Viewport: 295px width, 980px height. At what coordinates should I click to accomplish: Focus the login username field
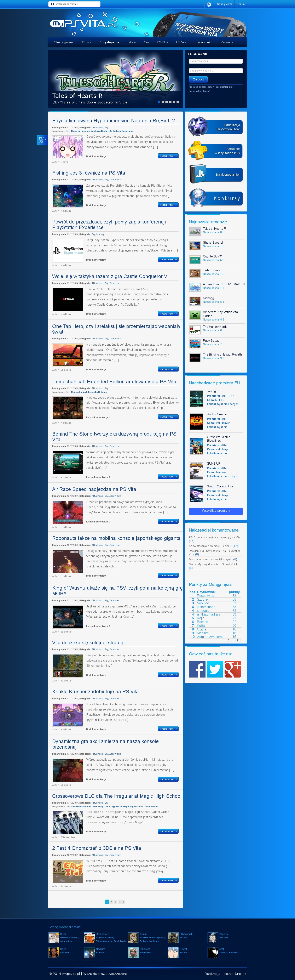(215, 61)
